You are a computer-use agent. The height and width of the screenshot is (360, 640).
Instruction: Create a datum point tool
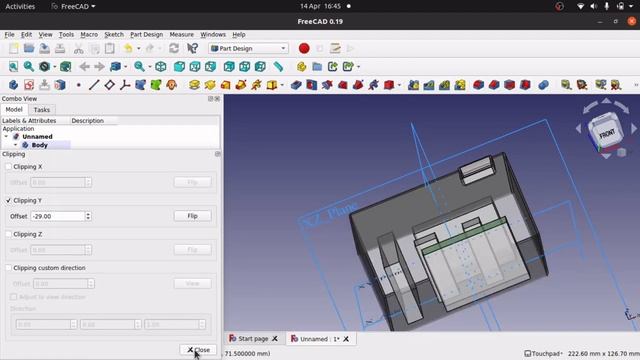[x=78, y=85]
